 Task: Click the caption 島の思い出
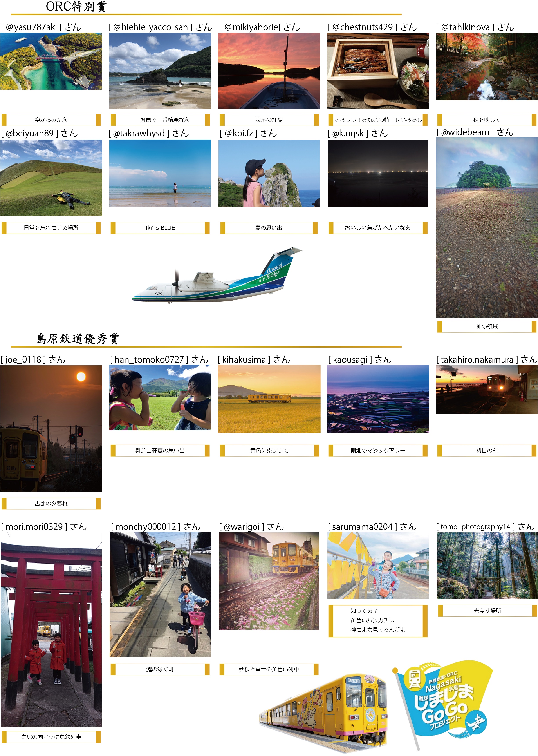click(269, 228)
